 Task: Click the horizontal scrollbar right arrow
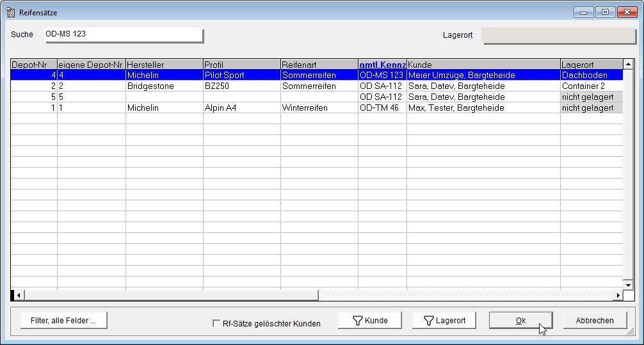(618, 295)
